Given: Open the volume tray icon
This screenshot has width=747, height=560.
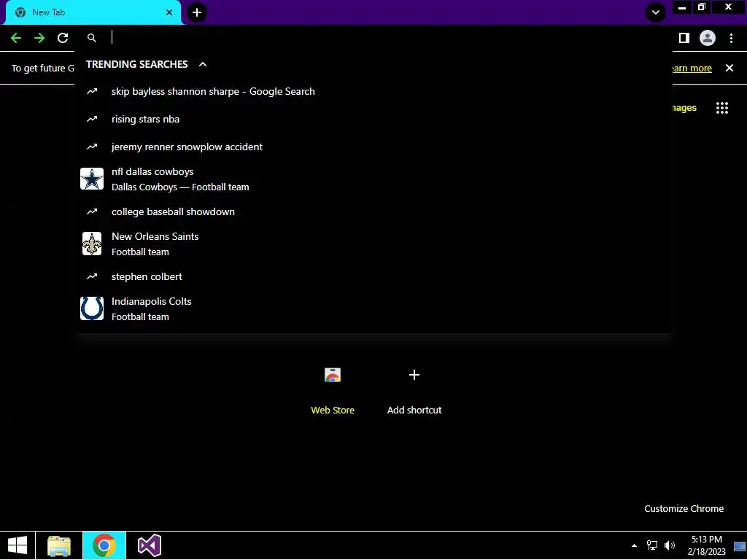Looking at the screenshot, I should click(670, 545).
